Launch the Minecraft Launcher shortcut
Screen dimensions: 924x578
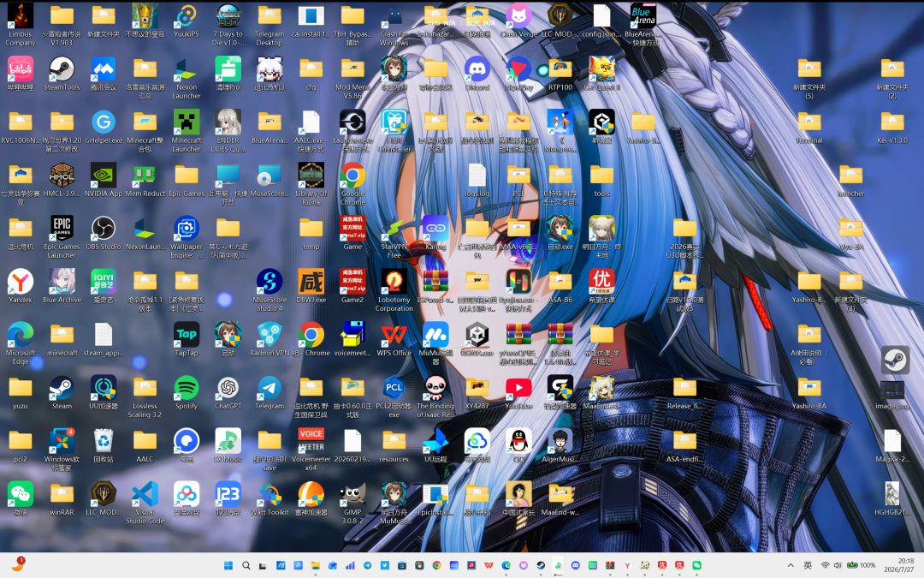pos(187,130)
